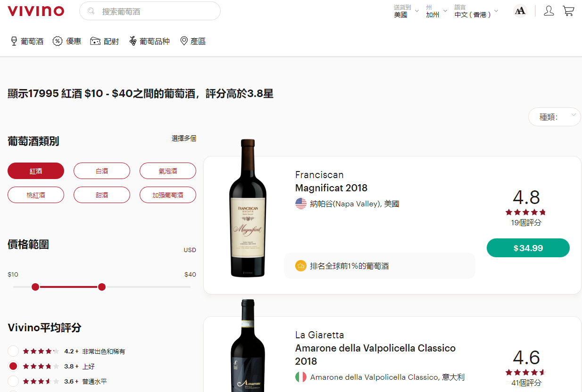Click the 搜索葡萄酒 search input field
The width and height of the screenshot is (582, 392).
pos(150,11)
